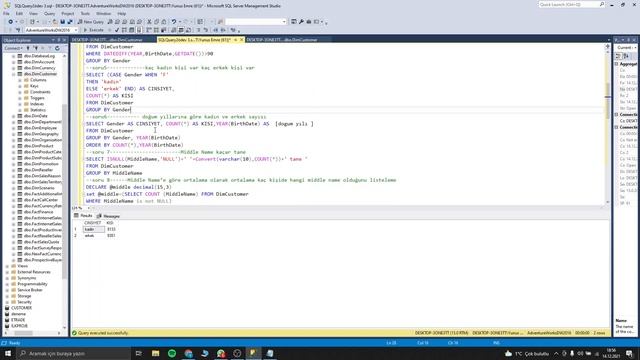Select the ETRADE database node
The image size is (640, 360).
[18, 320]
